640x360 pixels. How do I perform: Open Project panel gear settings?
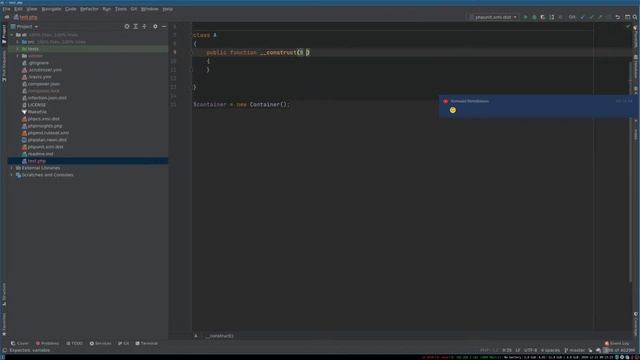tap(155, 27)
